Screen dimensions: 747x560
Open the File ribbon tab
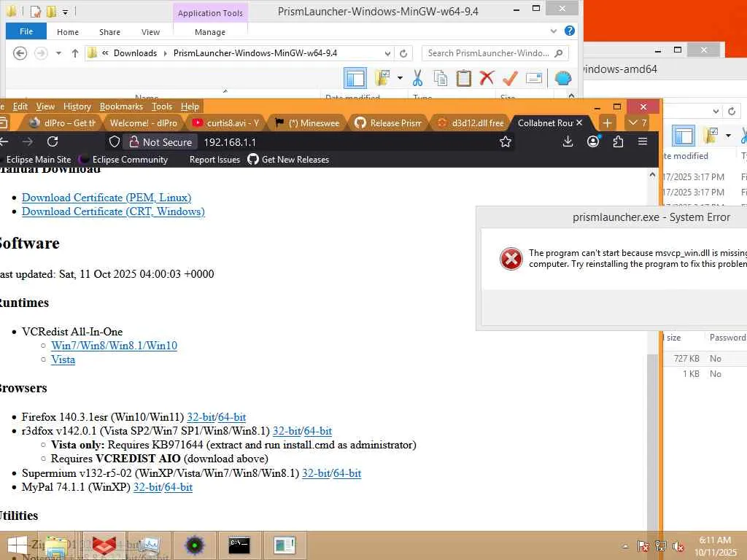(x=26, y=31)
